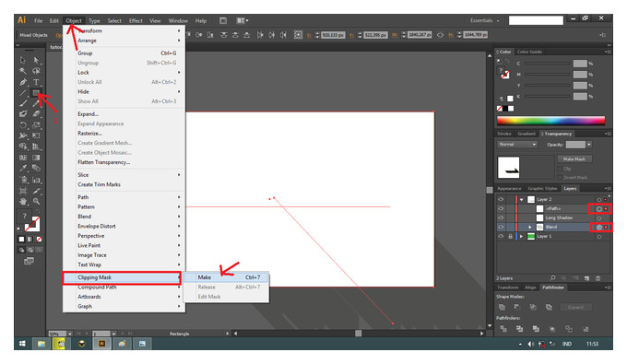Select the Gradient tool in toolbox
This screenshot has width=627, height=364.
point(36,158)
